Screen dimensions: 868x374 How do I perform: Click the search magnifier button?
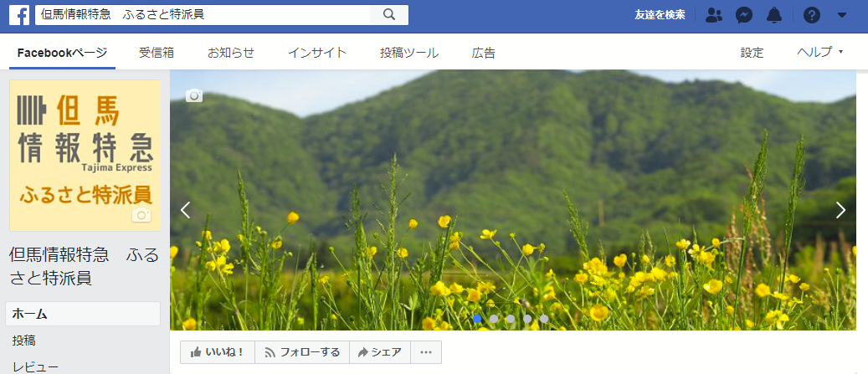(x=389, y=15)
